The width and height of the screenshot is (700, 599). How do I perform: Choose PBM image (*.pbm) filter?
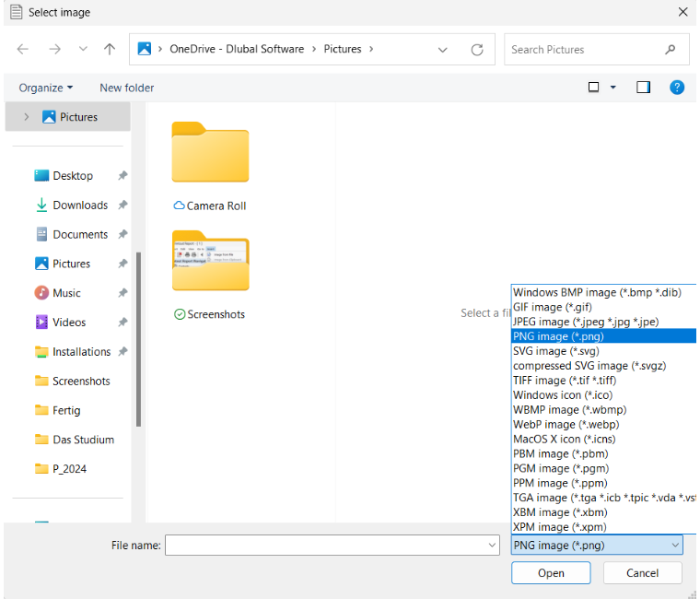tap(603, 453)
